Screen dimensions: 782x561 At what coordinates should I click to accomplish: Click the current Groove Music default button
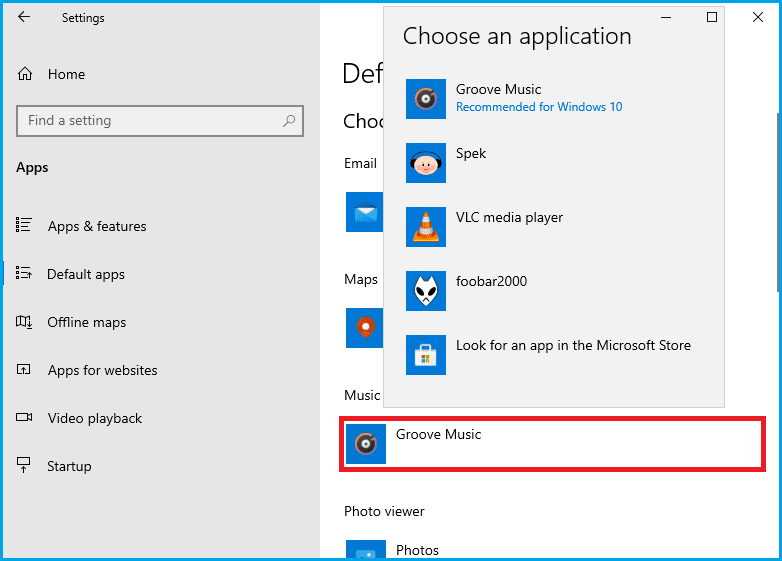552,444
